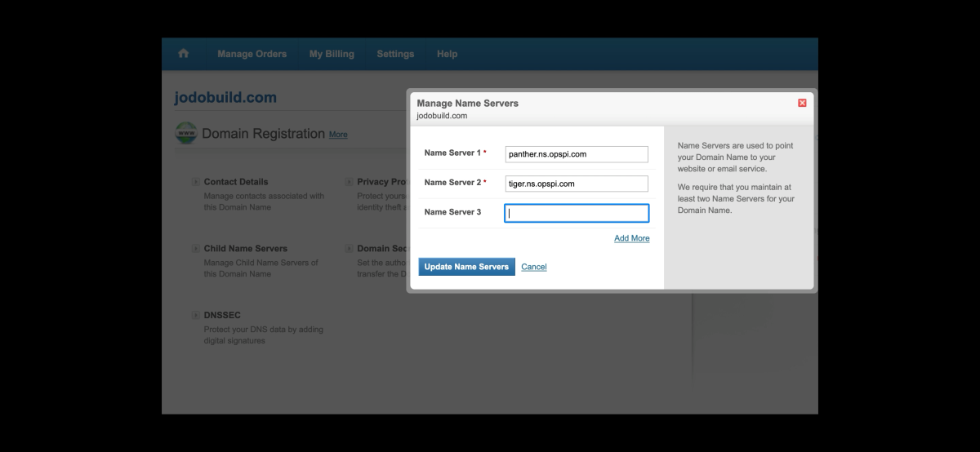Viewport: 980px width, 452px height.
Task: Click the jodobuild.com page heading
Action: (x=225, y=98)
